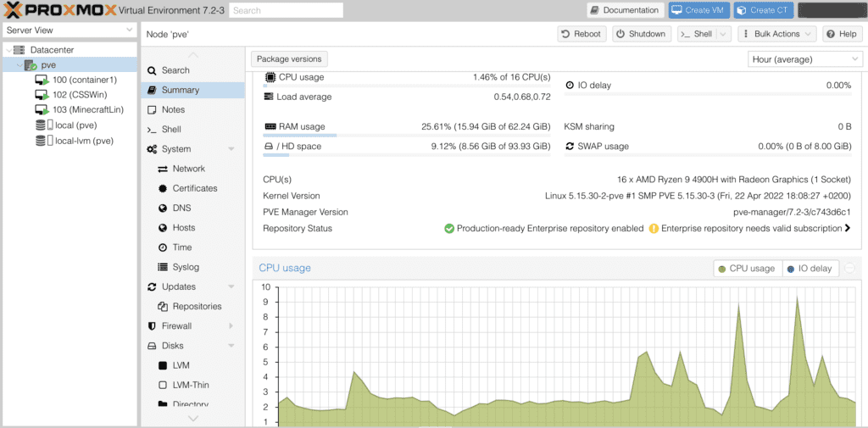Expand the Firewall menu section
Viewport: 868px width, 428px height.
click(x=231, y=326)
